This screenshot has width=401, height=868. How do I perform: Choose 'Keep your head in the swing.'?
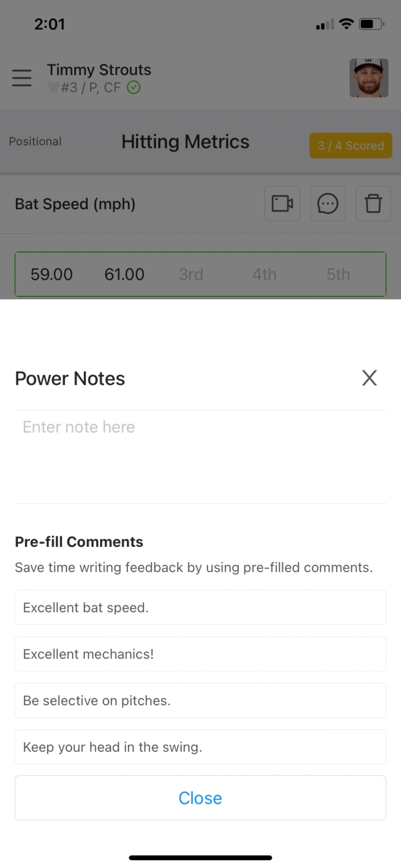tap(200, 747)
